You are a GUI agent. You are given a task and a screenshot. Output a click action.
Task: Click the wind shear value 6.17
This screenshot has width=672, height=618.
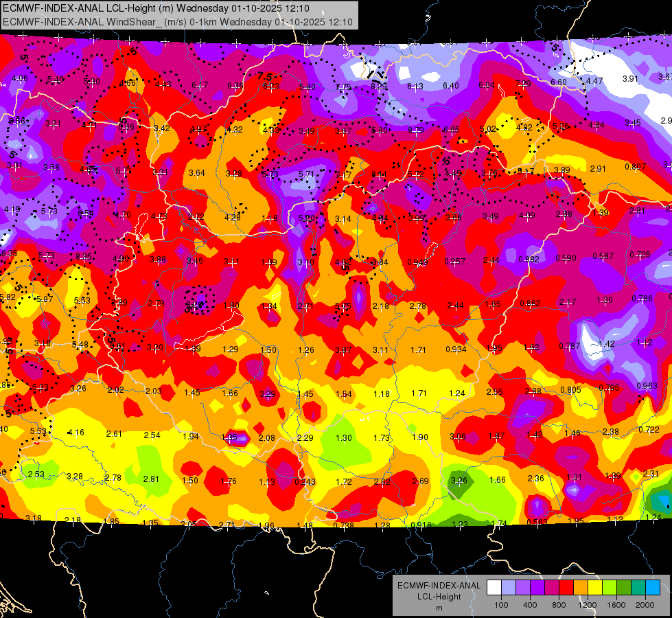(200, 85)
